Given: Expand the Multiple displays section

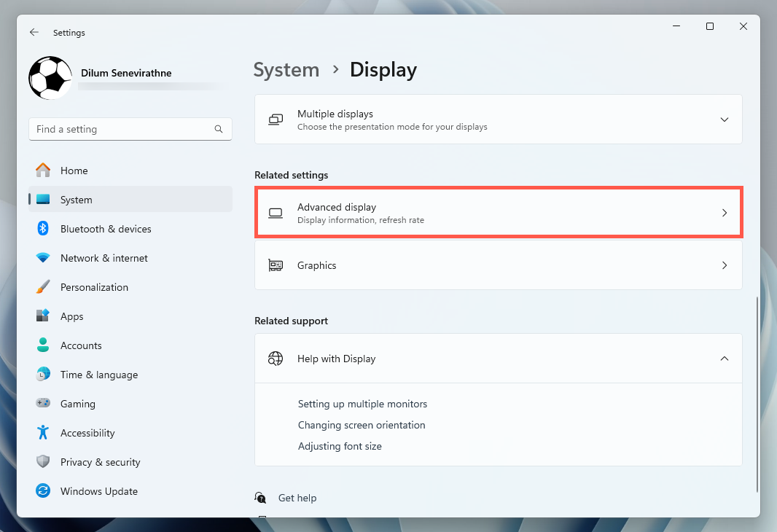Looking at the screenshot, I should coord(724,120).
